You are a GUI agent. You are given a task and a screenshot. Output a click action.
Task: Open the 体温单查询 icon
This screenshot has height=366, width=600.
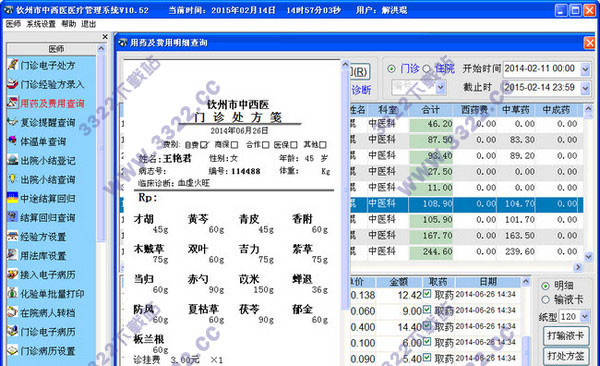13,141
